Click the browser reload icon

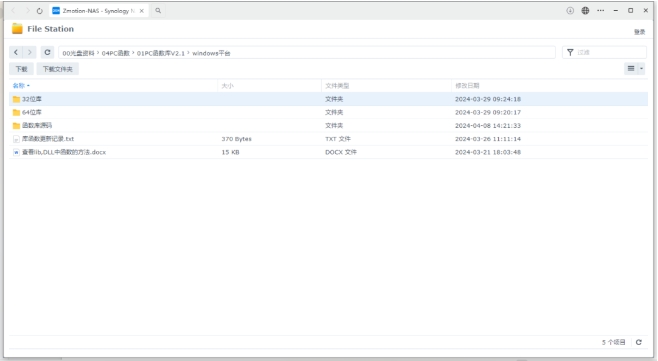39,11
